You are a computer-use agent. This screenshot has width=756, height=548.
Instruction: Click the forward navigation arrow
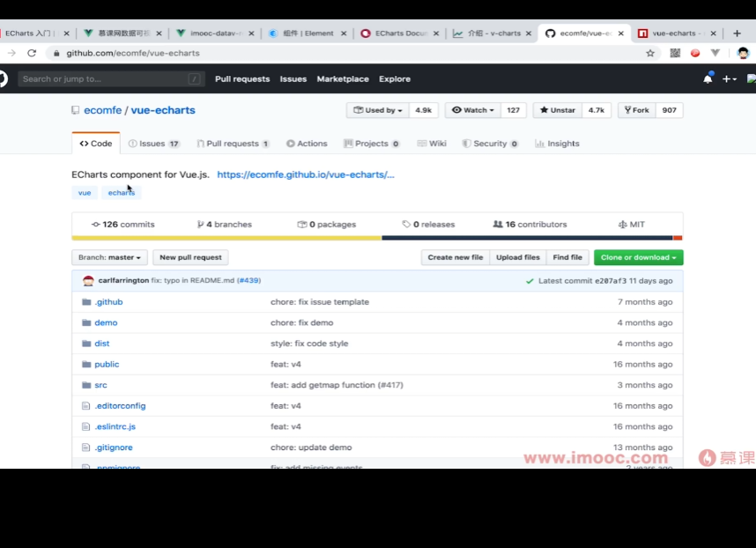point(11,53)
